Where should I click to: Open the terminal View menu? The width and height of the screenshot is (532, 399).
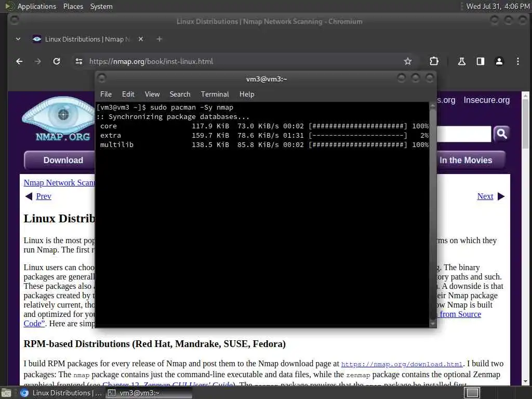pos(152,95)
